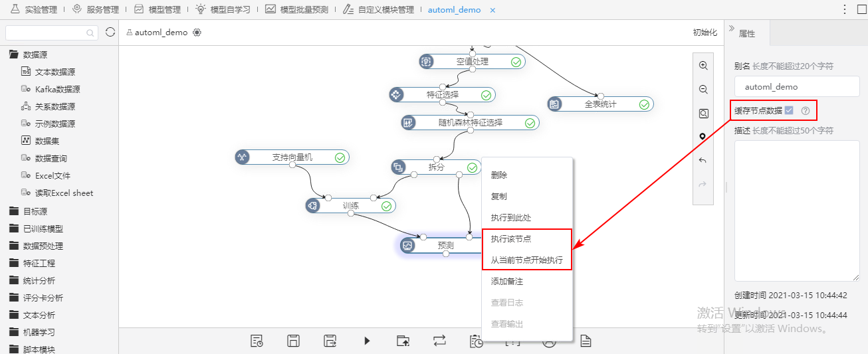
Task: Click the locate pin icon
Action: (x=703, y=136)
